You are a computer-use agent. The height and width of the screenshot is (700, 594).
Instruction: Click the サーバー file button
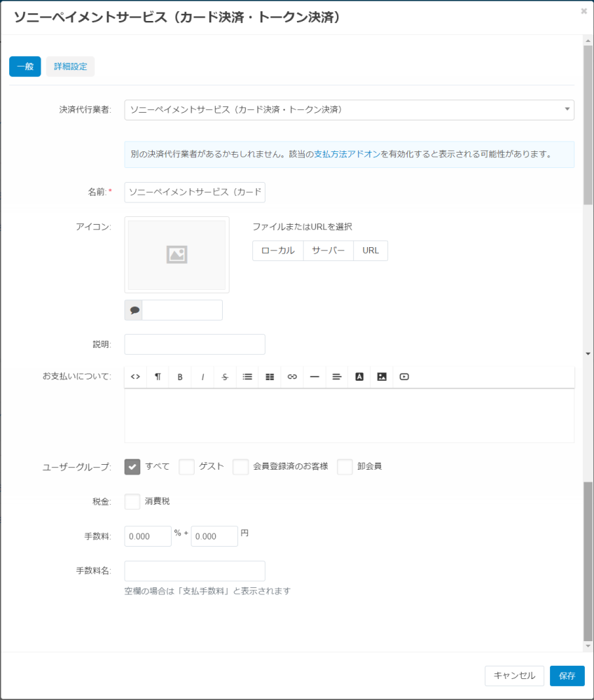click(x=329, y=251)
